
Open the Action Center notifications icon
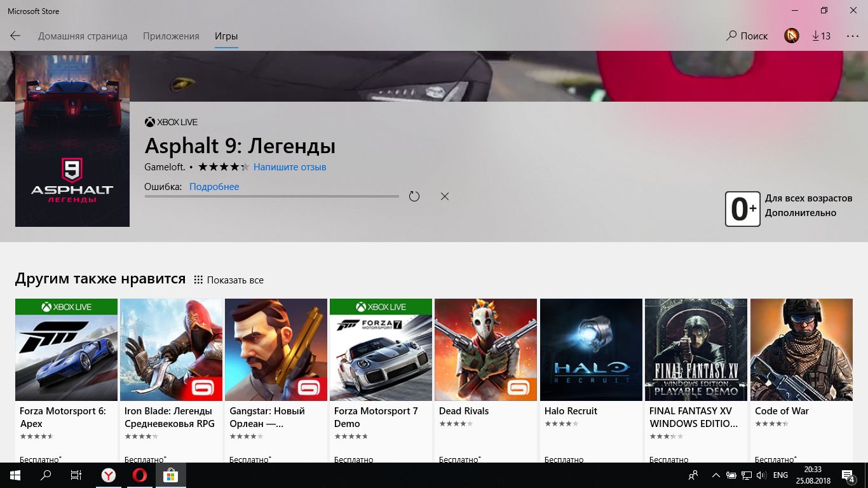click(848, 475)
